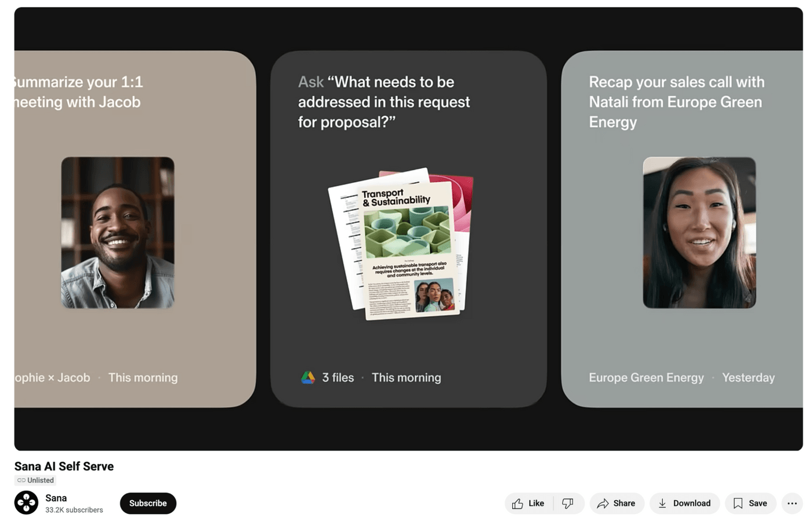This screenshot has height=521, width=812.
Task: Click the Share arrow icon
Action: click(603, 504)
